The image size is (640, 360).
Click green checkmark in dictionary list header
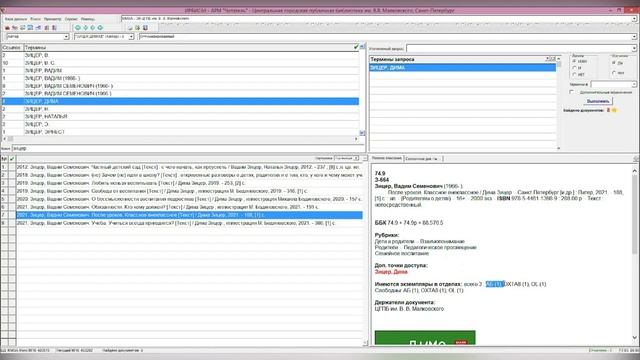356,47
